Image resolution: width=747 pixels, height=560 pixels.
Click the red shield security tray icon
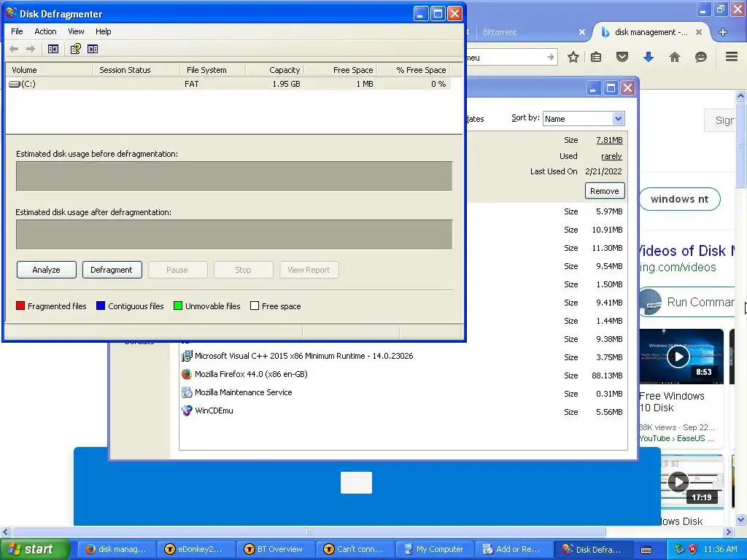[x=692, y=549]
